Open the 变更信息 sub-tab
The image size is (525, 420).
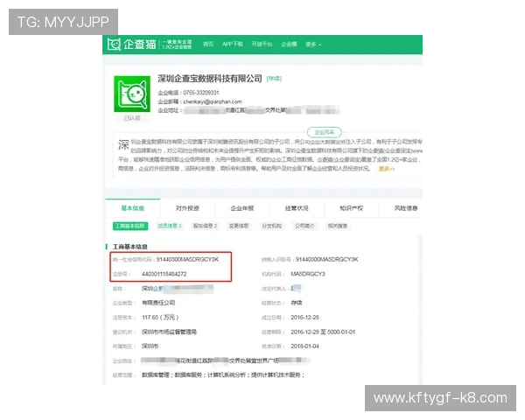[x=238, y=226]
